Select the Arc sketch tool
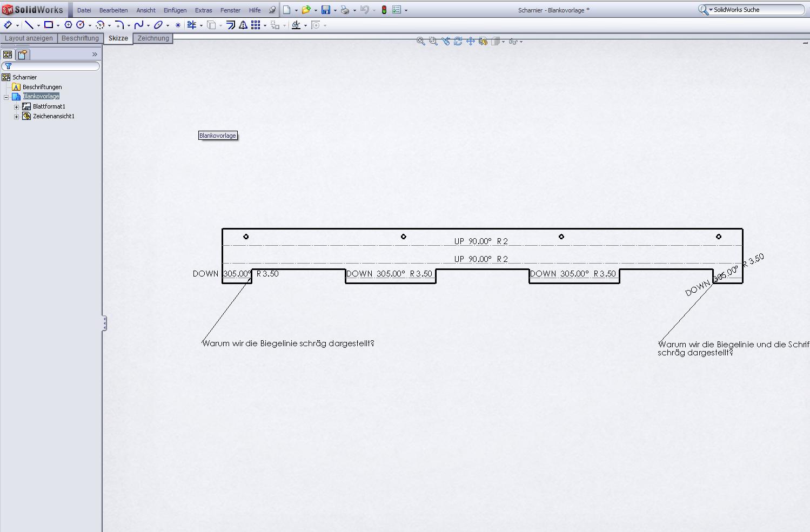The width and height of the screenshot is (810, 532). tap(100, 25)
